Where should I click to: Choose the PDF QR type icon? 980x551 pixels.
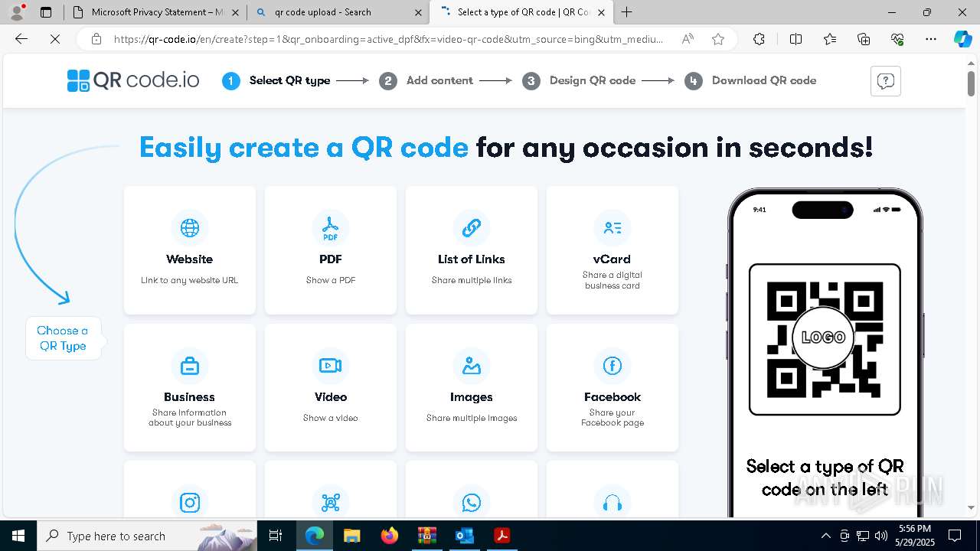(x=331, y=228)
